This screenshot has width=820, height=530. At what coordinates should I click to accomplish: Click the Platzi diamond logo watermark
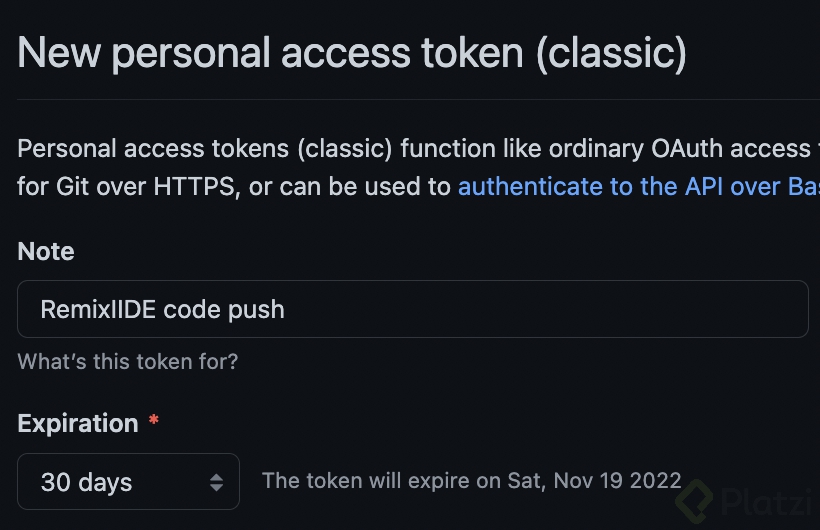[694, 501]
